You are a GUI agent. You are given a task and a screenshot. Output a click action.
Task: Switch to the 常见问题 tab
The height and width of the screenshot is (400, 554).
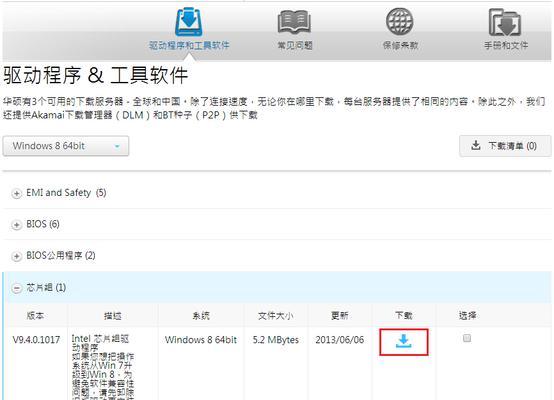coord(295,45)
